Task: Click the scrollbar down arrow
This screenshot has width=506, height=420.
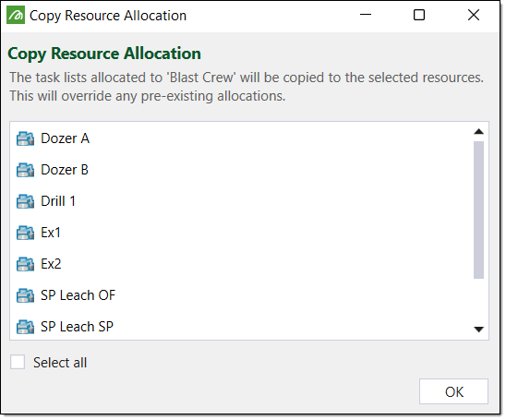Action: 478,330
